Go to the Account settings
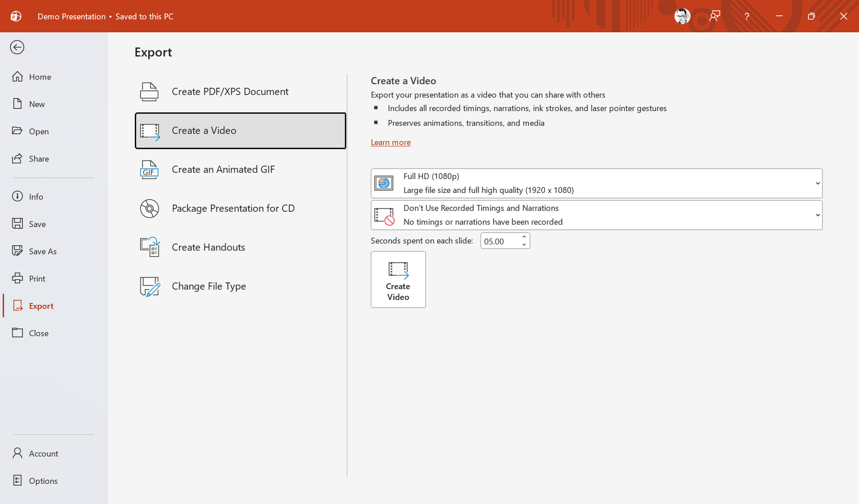 point(43,453)
